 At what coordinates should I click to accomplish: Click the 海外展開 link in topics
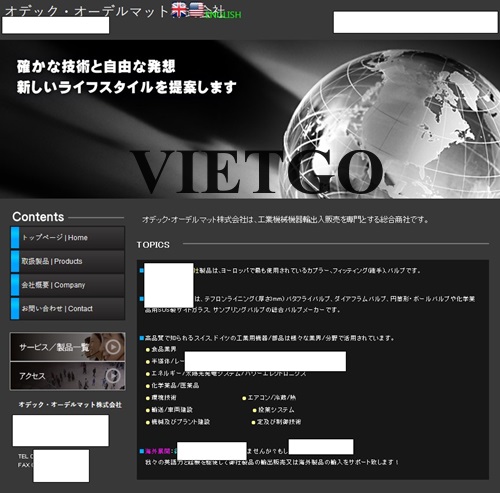pyautogui.click(x=158, y=451)
